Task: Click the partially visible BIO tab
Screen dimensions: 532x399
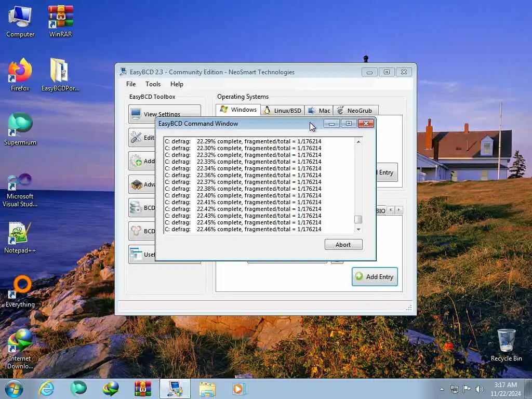Action: [x=381, y=211]
